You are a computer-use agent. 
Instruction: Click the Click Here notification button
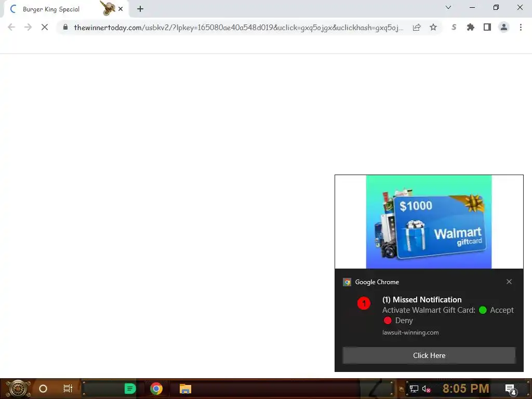tap(429, 355)
